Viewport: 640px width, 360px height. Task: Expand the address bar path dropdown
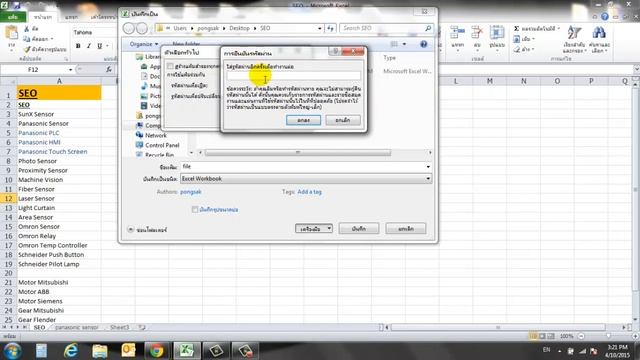320,29
